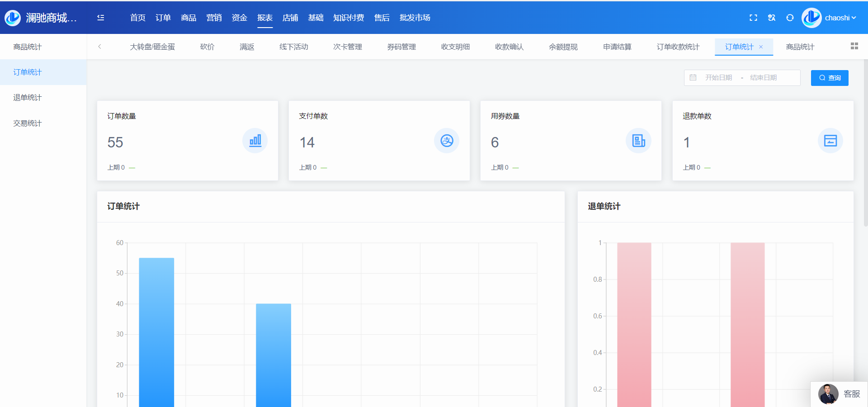Click the refresh icon in header

[x=790, y=18]
